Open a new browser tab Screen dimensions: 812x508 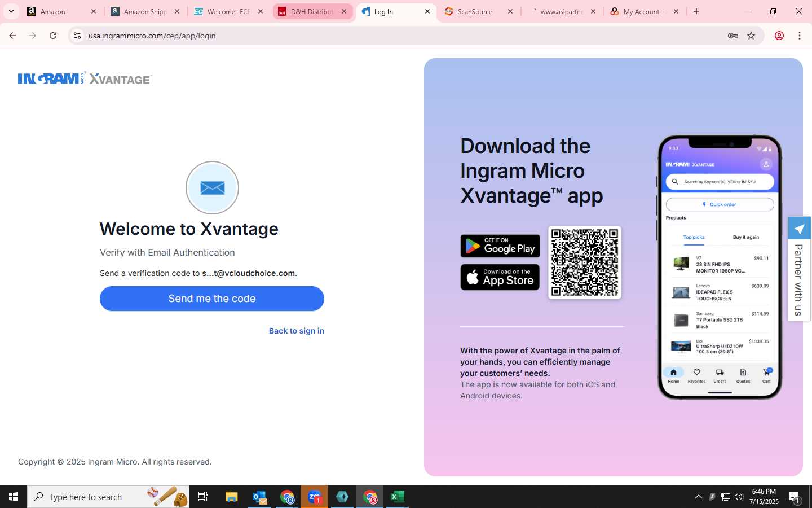pyautogui.click(x=696, y=11)
